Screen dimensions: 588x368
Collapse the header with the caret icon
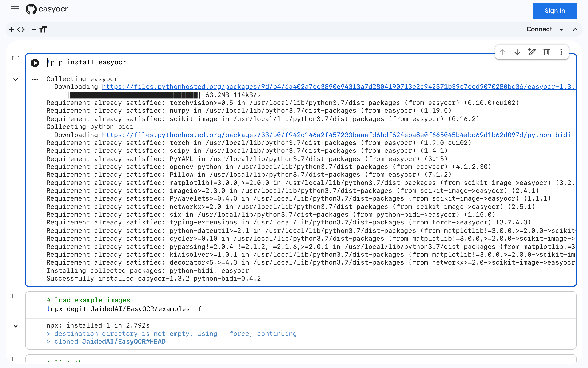pos(575,29)
